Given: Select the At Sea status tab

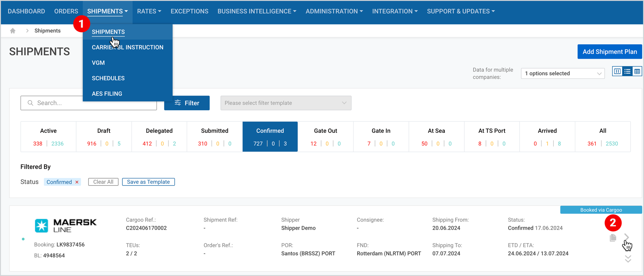Looking at the screenshot, I should coord(436,136).
